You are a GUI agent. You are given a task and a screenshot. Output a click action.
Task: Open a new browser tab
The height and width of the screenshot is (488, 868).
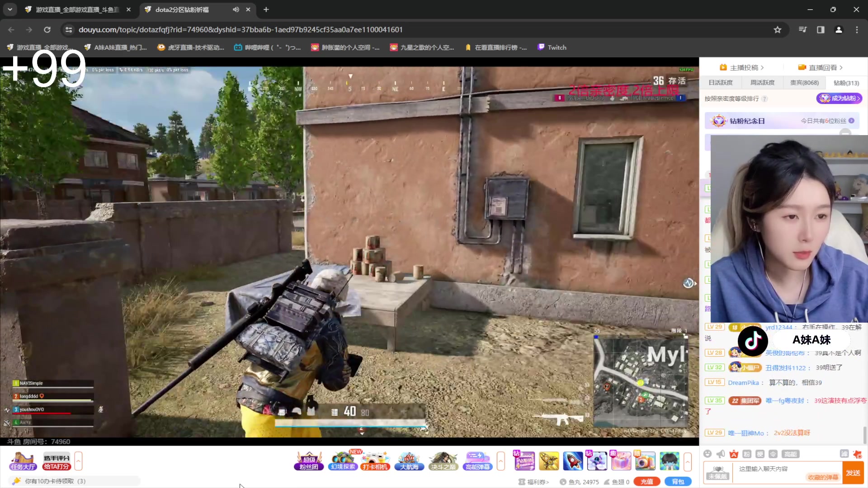click(266, 9)
